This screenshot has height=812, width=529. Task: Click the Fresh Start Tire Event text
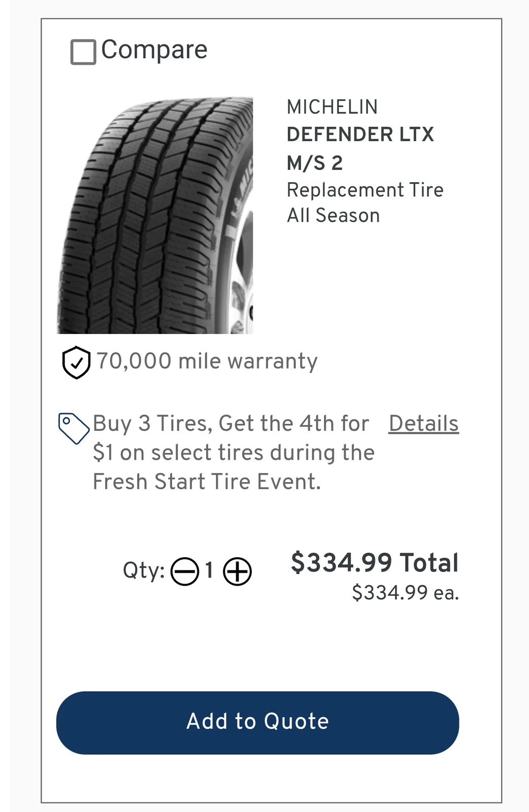click(x=207, y=482)
